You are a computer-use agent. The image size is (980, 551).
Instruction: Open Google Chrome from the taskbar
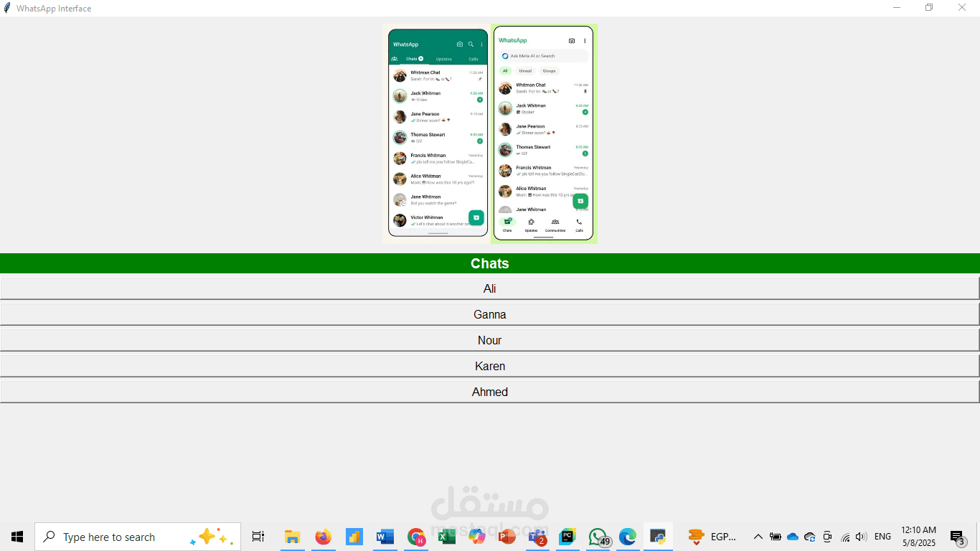[x=416, y=537]
